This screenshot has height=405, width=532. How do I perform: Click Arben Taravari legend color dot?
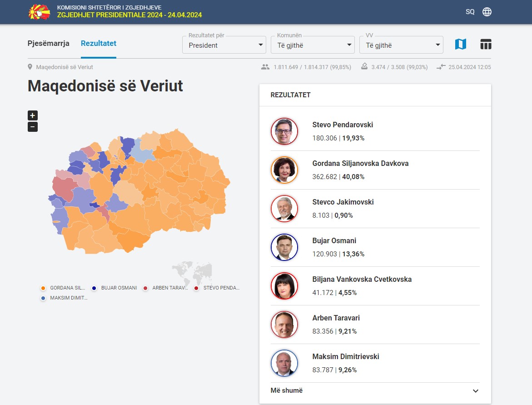tap(145, 288)
